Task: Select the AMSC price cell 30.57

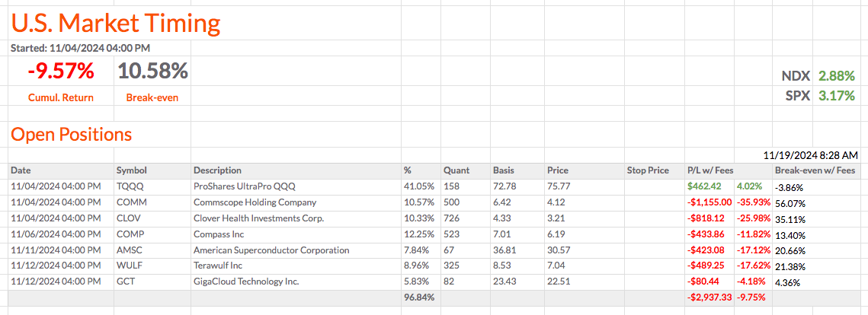Action: [x=559, y=250]
